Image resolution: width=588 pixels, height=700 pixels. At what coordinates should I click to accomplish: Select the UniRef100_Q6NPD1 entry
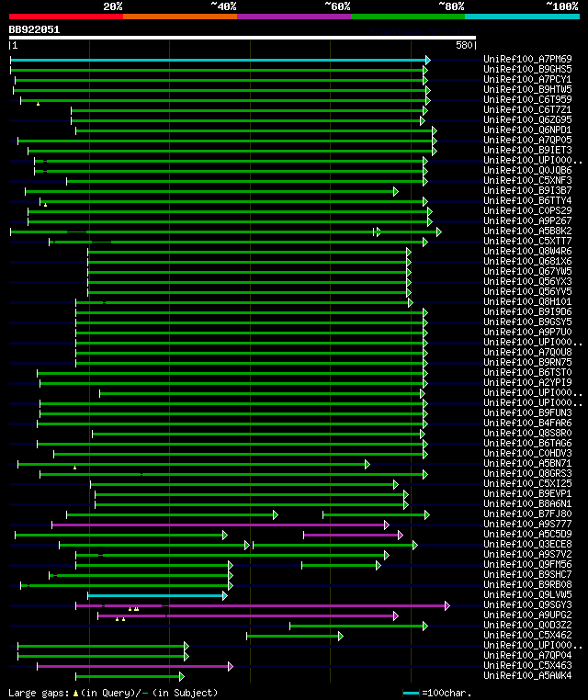click(527, 130)
